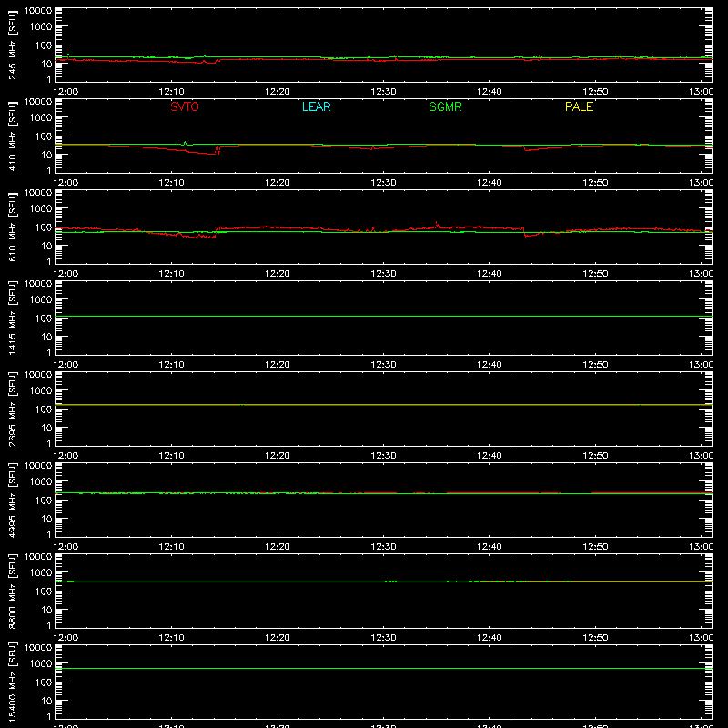Click the "245 MHz [SFU]" axis title
728x728 pixels.
click(12, 45)
